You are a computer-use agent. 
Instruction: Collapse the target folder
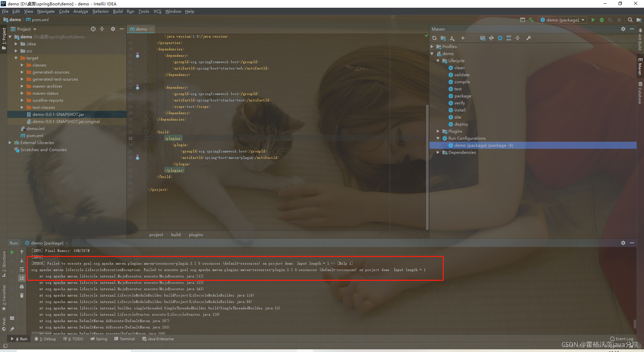16,58
